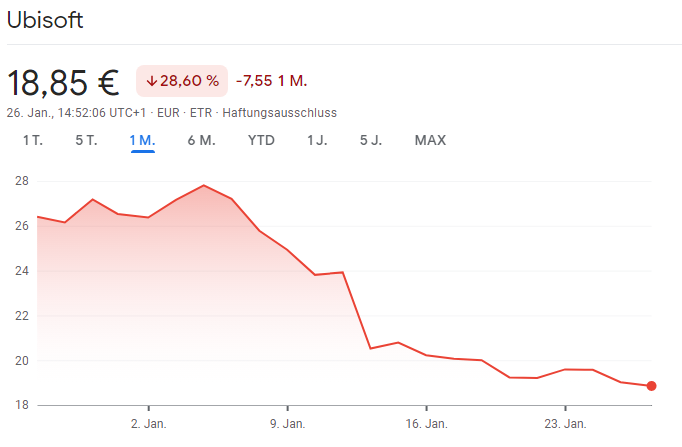Show the 6 M. chart range

201,140
